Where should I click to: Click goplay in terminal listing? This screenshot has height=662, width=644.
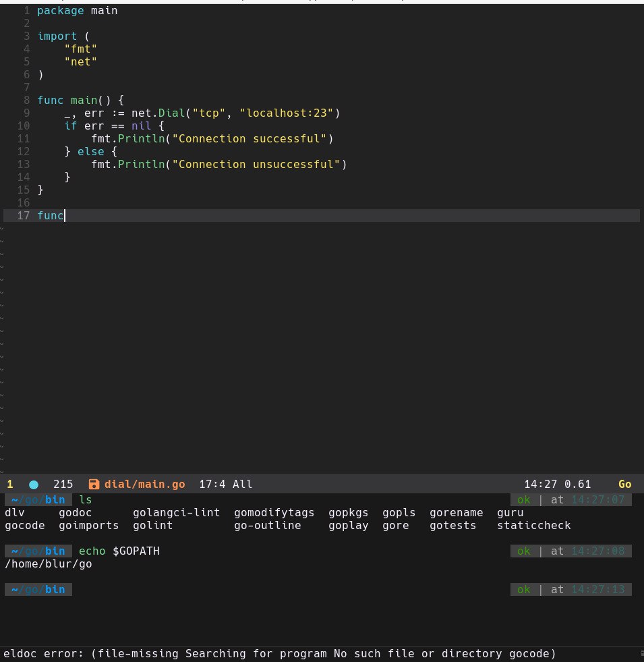pyautogui.click(x=349, y=526)
